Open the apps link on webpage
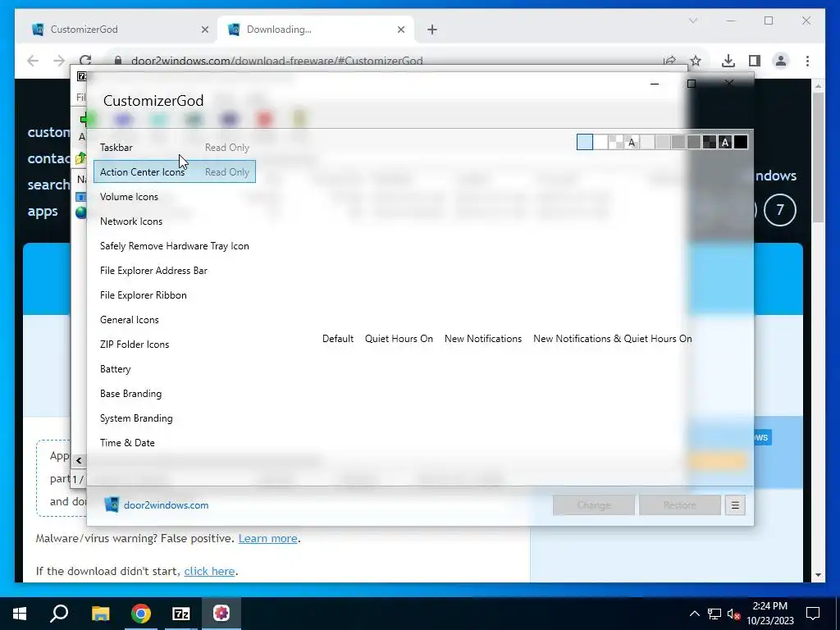This screenshot has height=630, width=840. coord(43,211)
